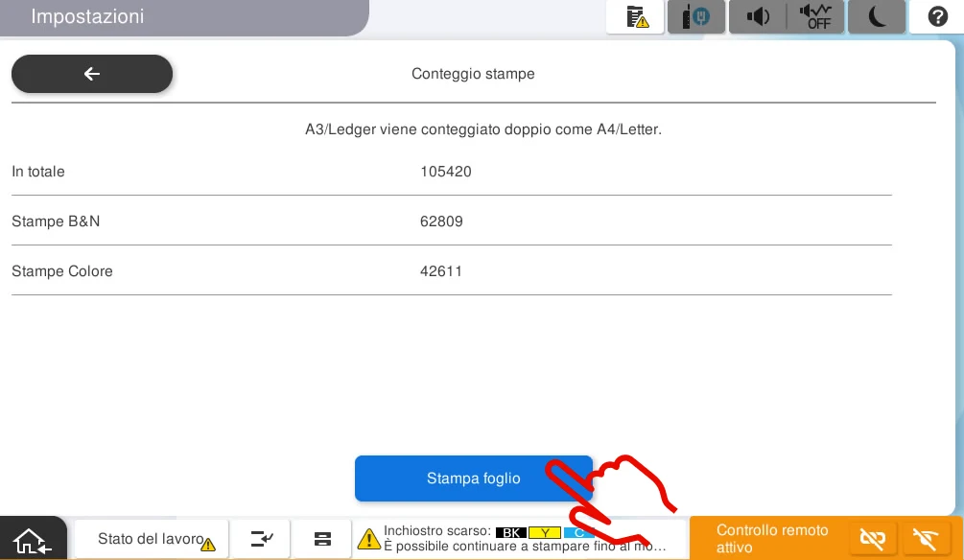Open the Inchiostro scarso warning message
This screenshot has width=964, height=560.
520,539
